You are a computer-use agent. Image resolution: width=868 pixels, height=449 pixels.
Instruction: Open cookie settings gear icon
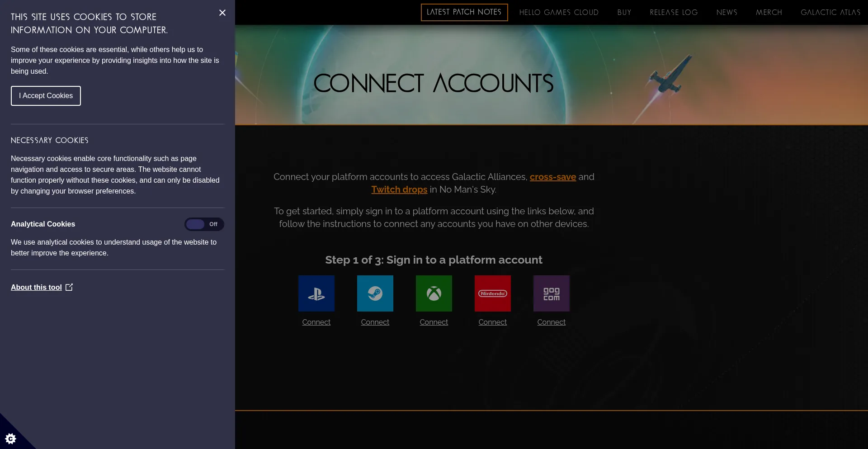click(x=10, y=438)
